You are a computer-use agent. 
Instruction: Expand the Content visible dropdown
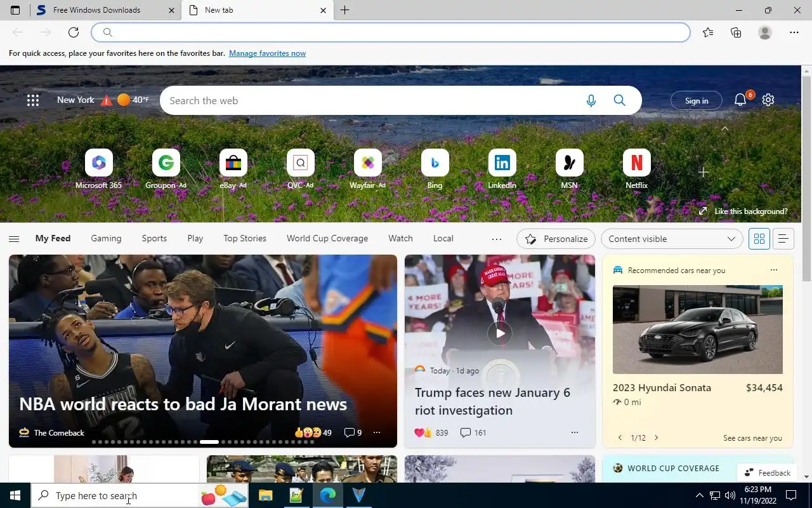pyautogui.click(x=672, y=239)
